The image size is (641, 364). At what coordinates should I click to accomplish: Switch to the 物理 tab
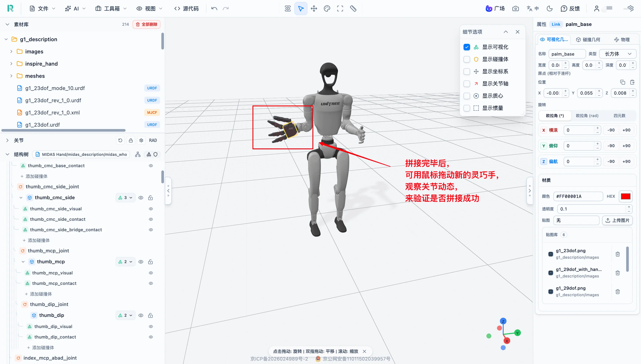coord(622,39)
